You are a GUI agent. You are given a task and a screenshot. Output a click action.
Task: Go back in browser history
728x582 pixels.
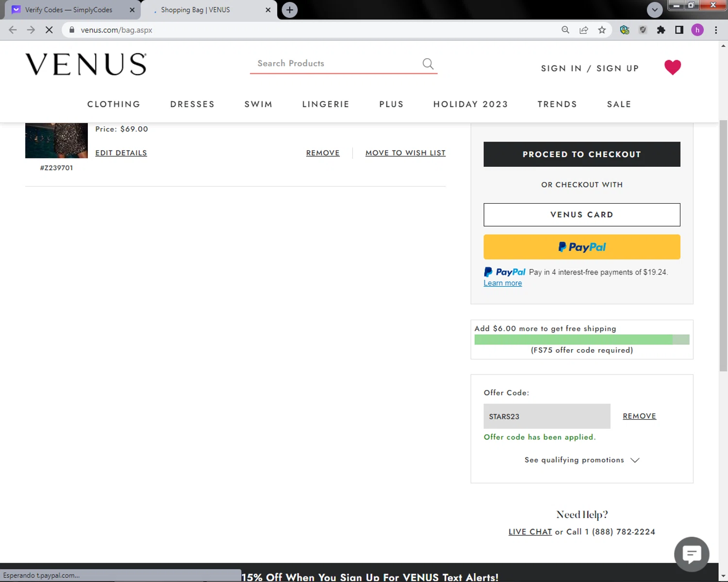[x=13, y=30]
